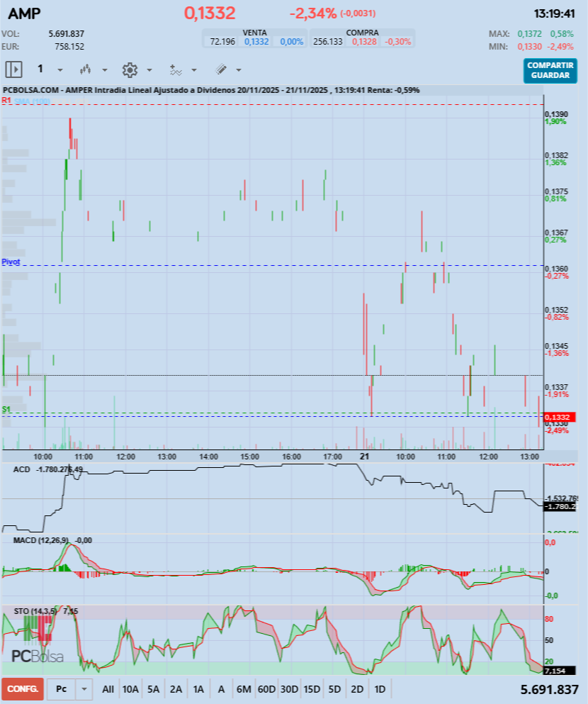Click the total volume 5.691.837 at bottom

(x=550, y=689)
